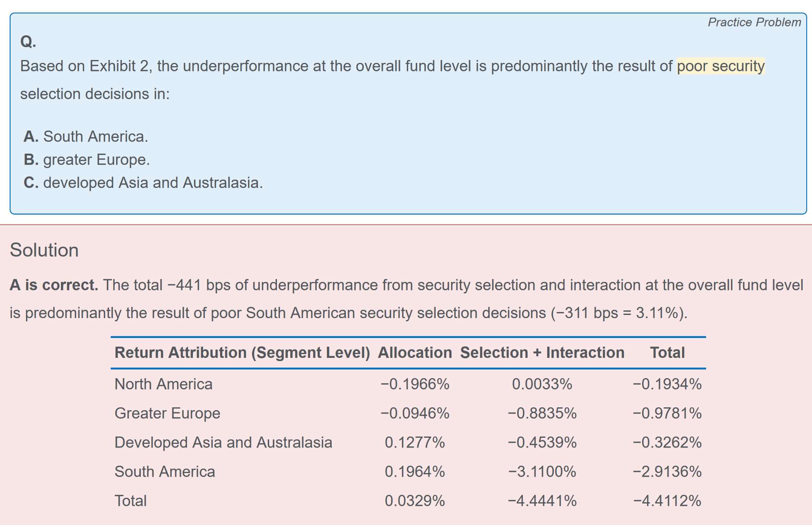Choose answer option B greater Europe
Viewport: 812px width, 525px height.
point(87,160)
